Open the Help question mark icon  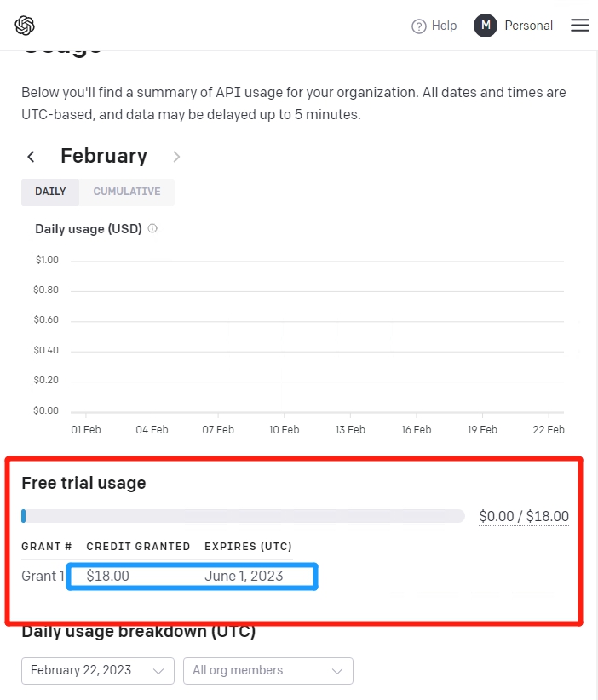pyautogui.click(x=419, y=26)
